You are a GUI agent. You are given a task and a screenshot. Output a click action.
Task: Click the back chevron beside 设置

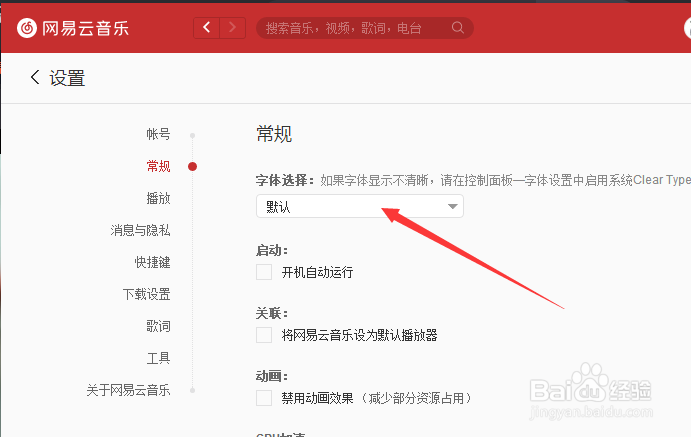35,77
